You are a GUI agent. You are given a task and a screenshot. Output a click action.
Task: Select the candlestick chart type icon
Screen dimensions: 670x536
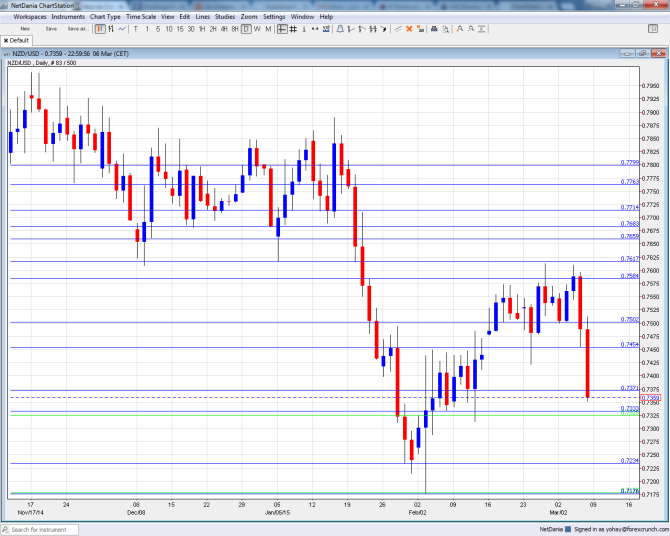coord(100,29)
